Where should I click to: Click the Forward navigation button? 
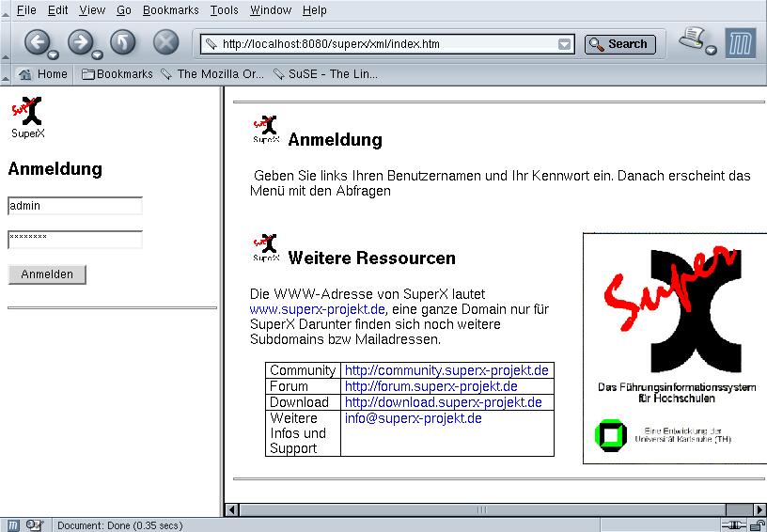pyautogui.click(x=80, y=41)
